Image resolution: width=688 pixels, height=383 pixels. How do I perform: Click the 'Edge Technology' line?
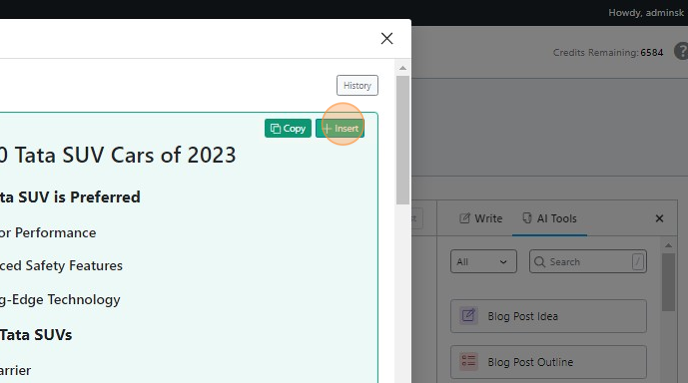(66, 299)
